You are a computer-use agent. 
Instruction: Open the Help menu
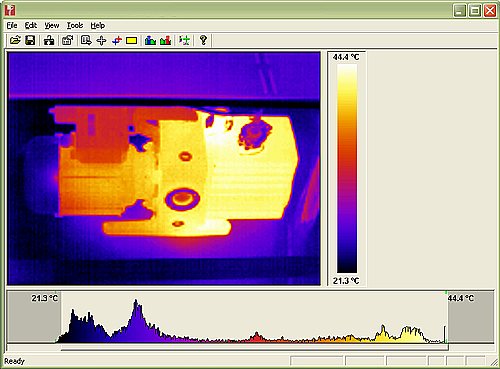coord(98,25)
